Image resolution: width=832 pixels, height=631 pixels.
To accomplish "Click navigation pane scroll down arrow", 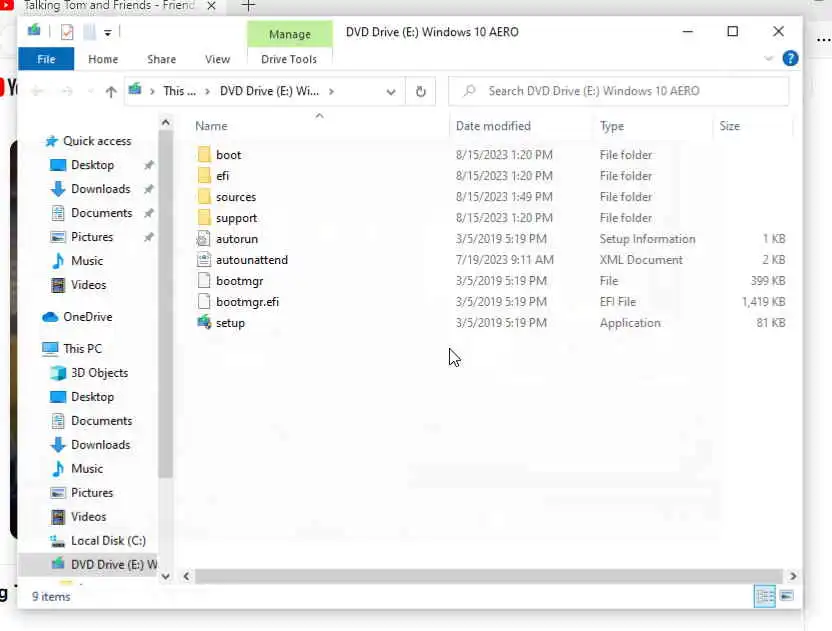I will click(x=166, y=576).
